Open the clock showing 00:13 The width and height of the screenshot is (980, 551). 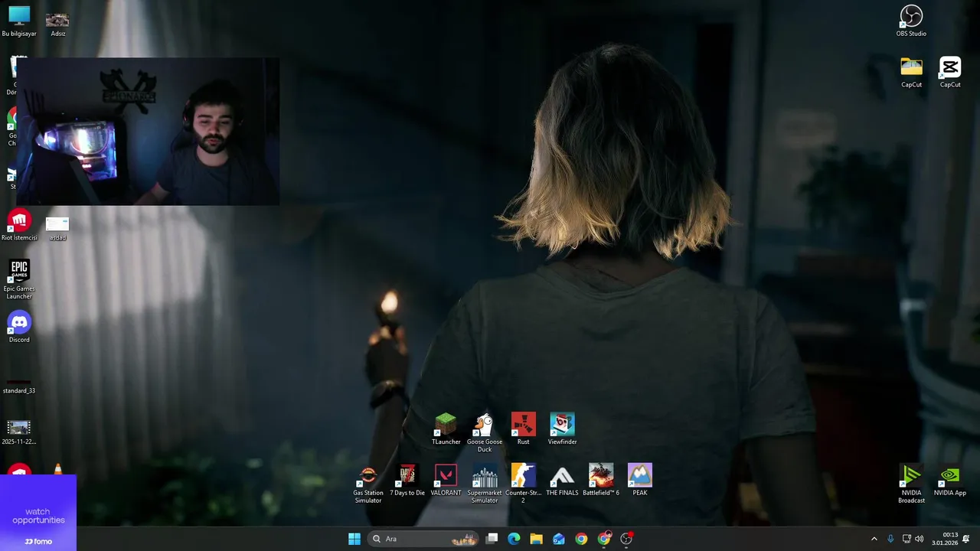coord(945,539)
